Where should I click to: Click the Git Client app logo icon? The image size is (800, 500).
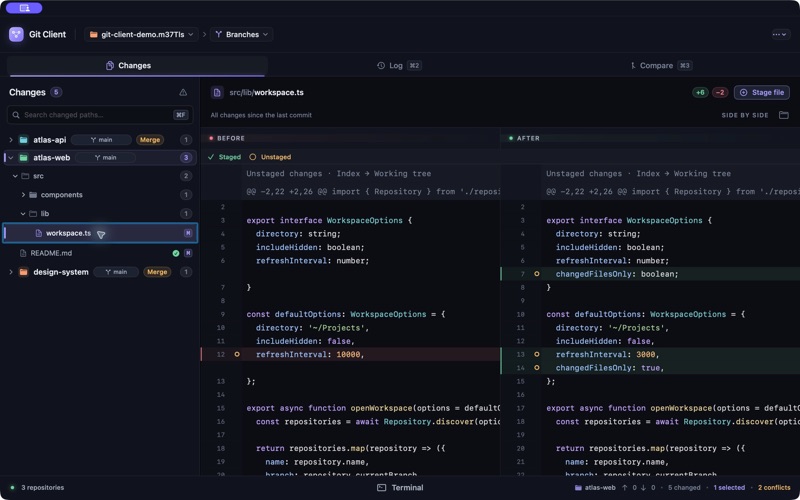(16, 34)
